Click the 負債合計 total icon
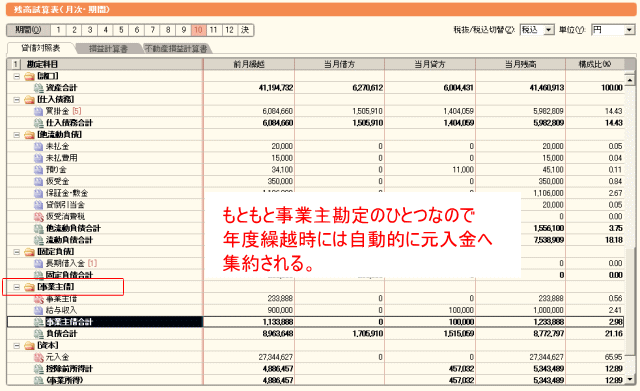Screen dimensions: 640x391 39,334
